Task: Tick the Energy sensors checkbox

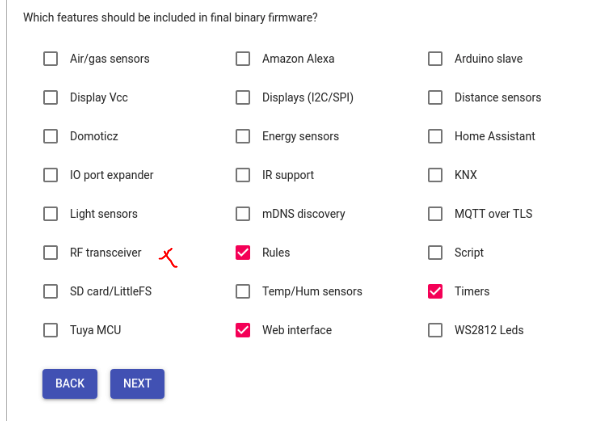Action: 243,136
